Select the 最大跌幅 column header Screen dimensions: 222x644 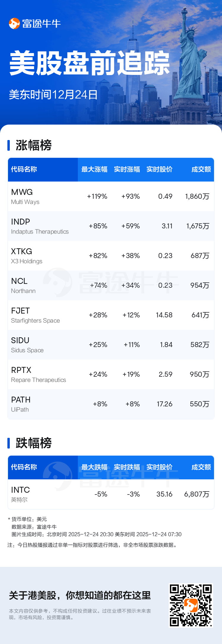[x=94, y=467]
